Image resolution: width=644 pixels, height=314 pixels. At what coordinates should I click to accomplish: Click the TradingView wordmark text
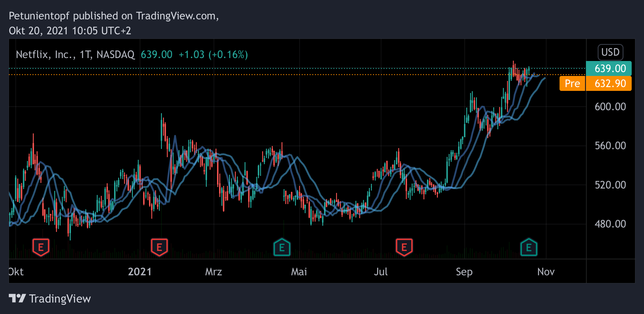click(60, 299)
